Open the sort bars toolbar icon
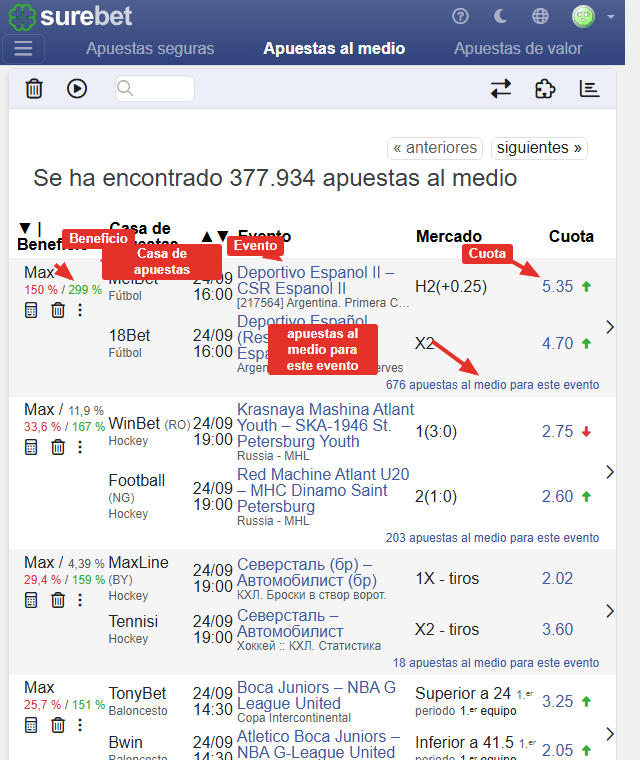 (590, 89)
